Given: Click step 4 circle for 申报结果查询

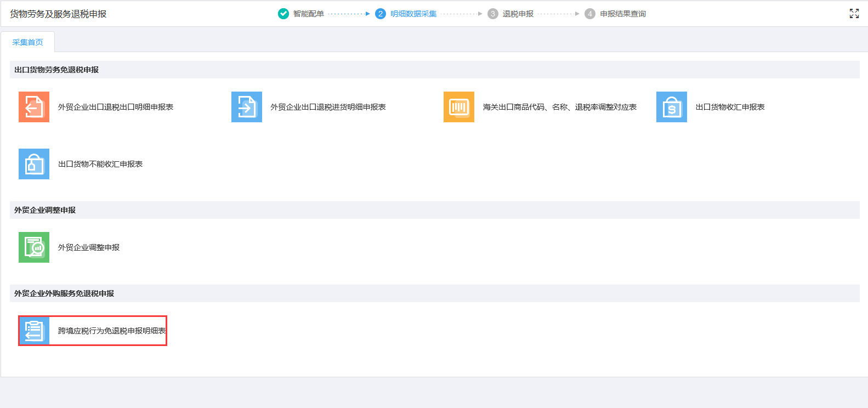Looking at the screenshot, I should point(590,14).
